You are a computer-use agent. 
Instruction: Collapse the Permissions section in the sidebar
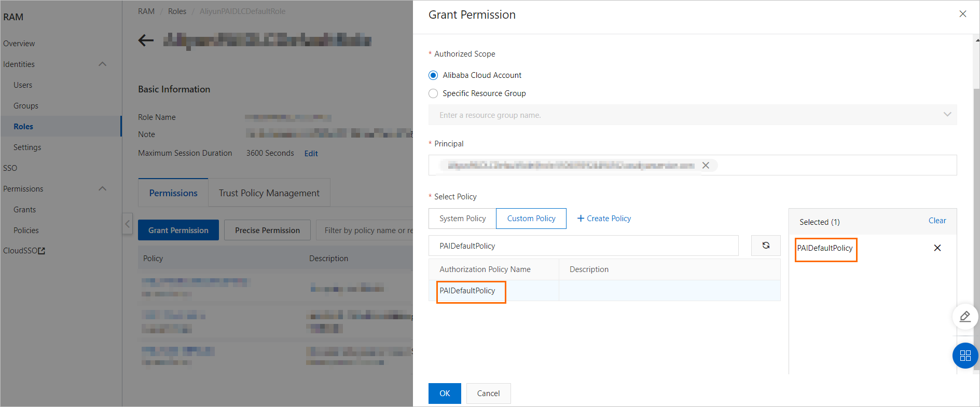coord(102,189)
